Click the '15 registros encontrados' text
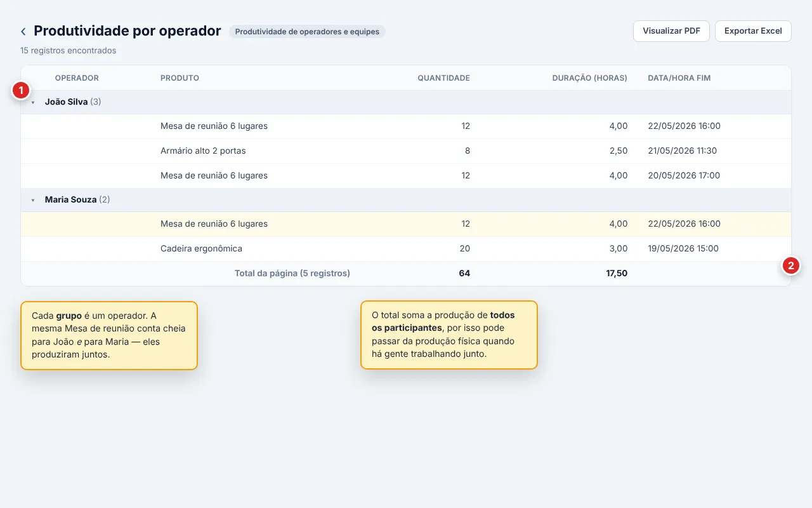812x508 pixels. (68, 50)
